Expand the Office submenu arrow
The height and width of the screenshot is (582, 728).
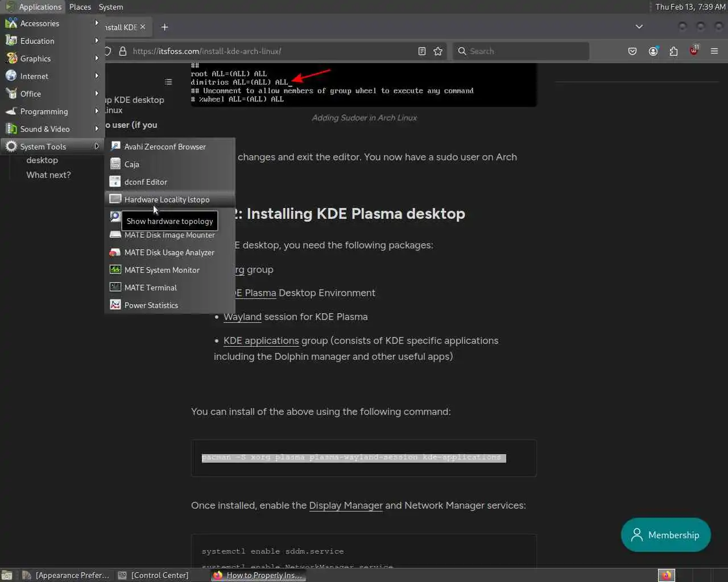tap(97, 94)
